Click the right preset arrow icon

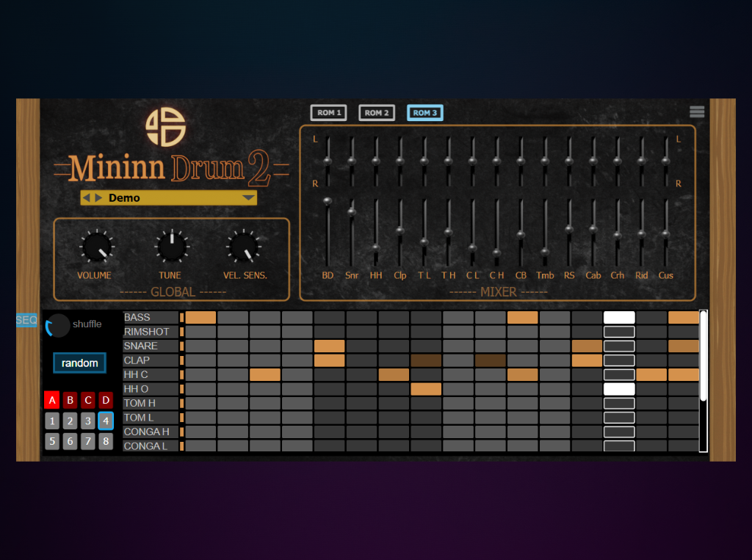coord(96,197)
